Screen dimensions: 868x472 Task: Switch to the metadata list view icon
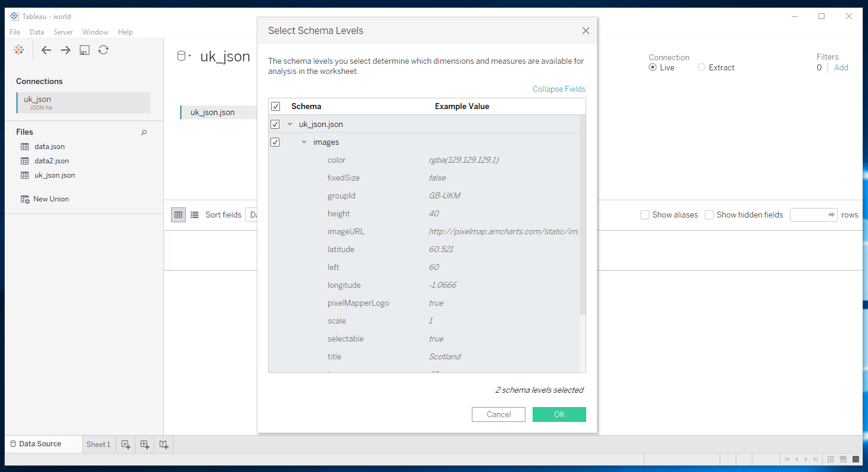point(194,215)
